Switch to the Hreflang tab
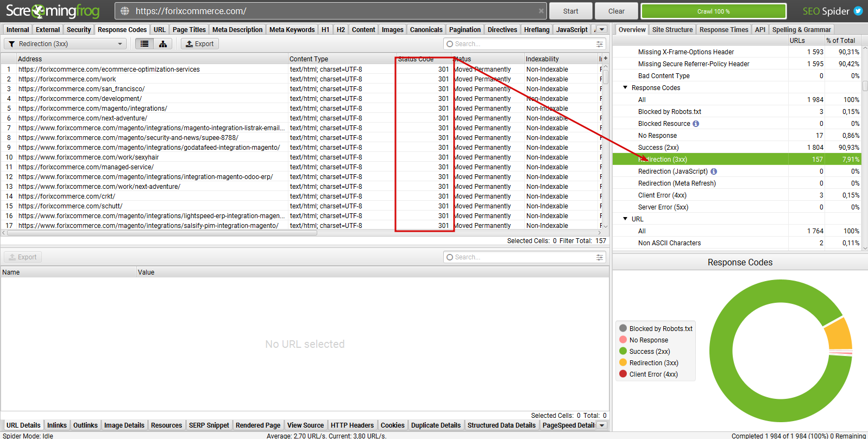The image size is (868, 439). (x=537, y=30)
